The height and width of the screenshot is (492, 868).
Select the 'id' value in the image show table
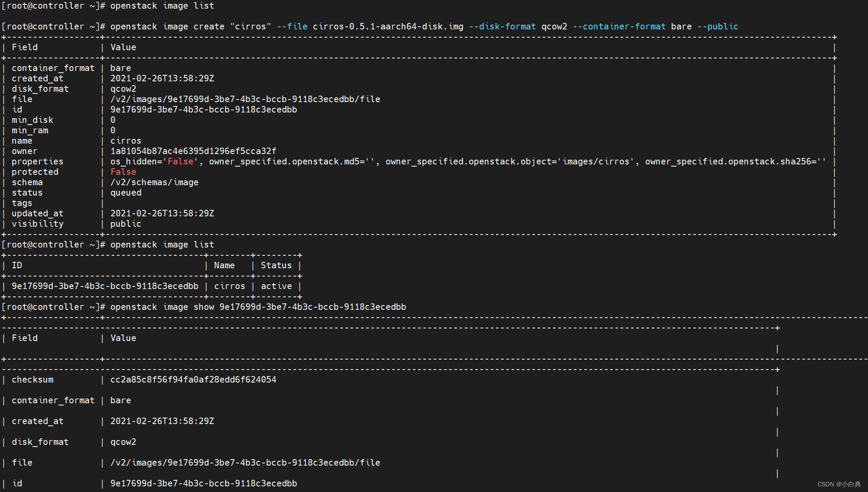coord(204,484)
